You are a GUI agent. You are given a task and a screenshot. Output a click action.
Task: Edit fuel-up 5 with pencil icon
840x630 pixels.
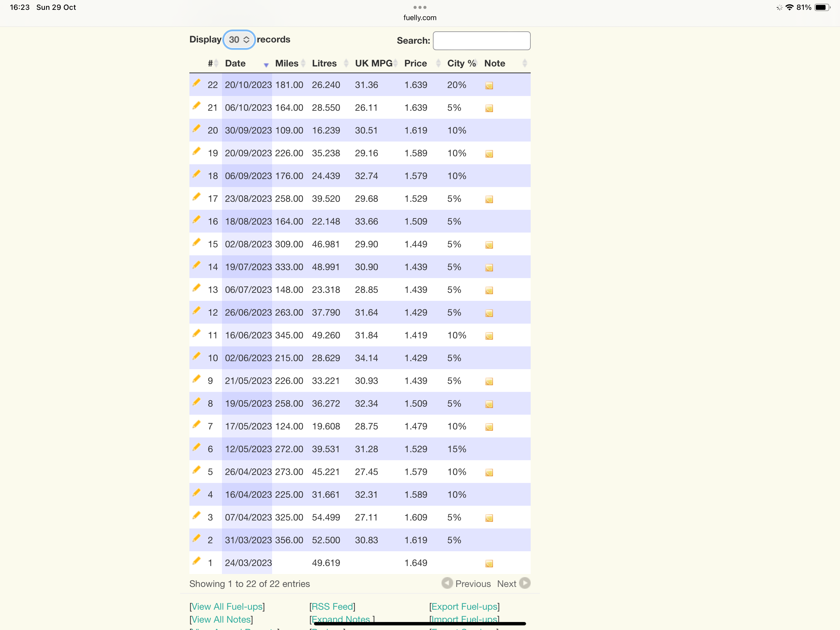(x=196, y=470)
